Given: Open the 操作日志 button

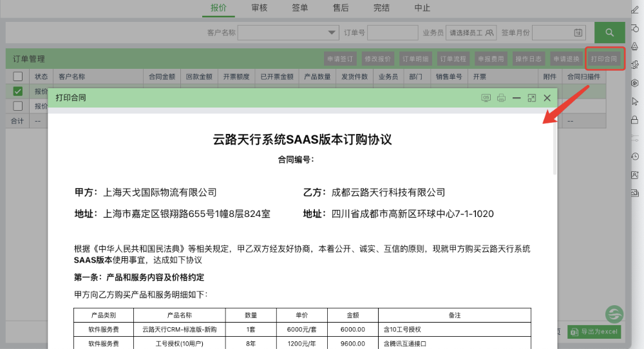Looking at the screenshot, I should tap(529, 59).
